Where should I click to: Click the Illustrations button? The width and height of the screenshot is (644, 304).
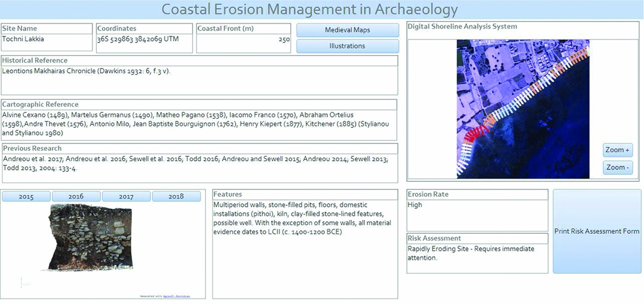pyautogui.click(x=347, y=46)
